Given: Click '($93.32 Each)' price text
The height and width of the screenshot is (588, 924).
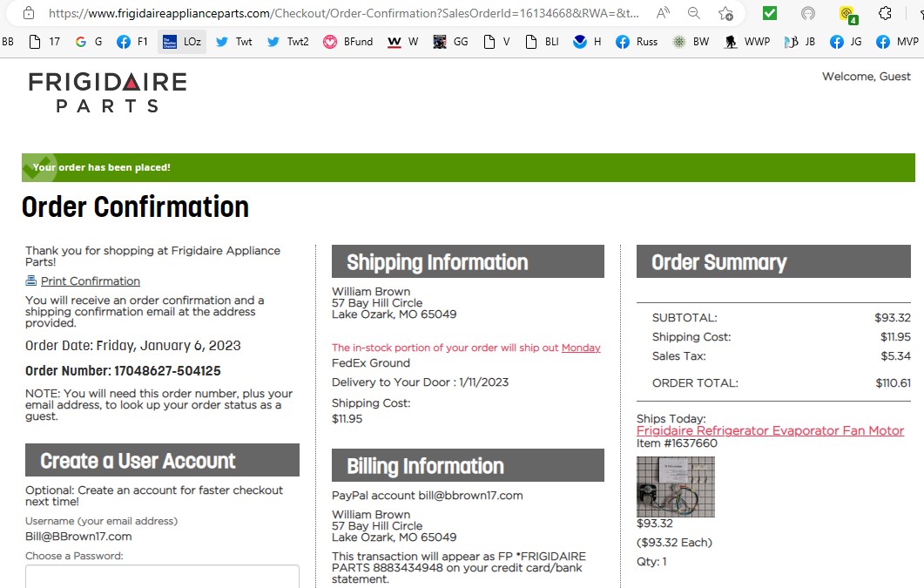Looking at the screenshot, I should tap(675, 543).
